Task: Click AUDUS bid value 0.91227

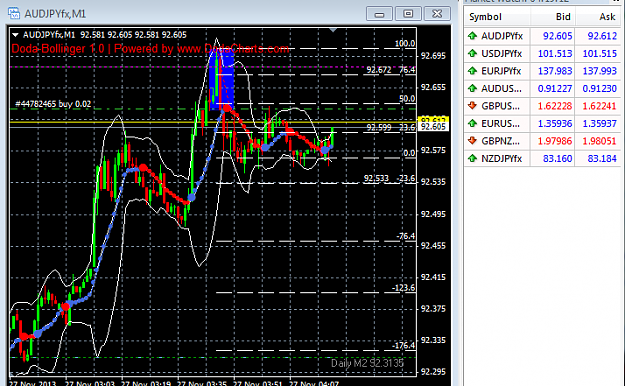Action: (555, 89)
